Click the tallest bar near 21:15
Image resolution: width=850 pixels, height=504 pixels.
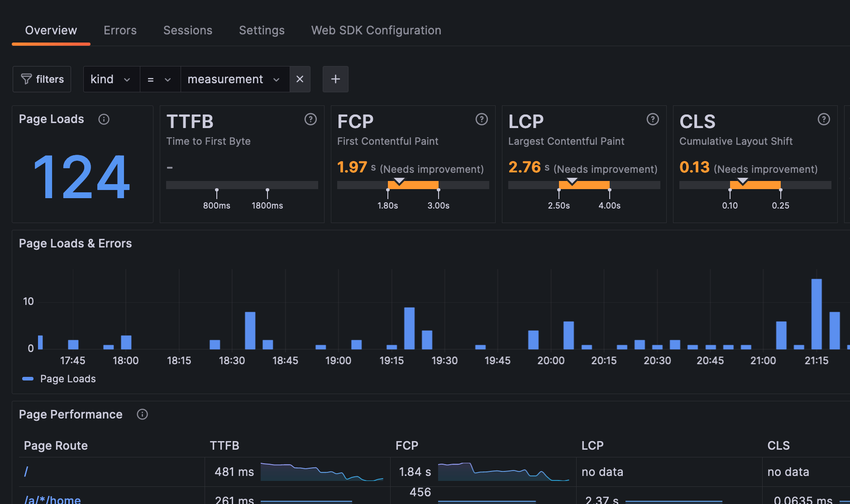coord(817,314)
